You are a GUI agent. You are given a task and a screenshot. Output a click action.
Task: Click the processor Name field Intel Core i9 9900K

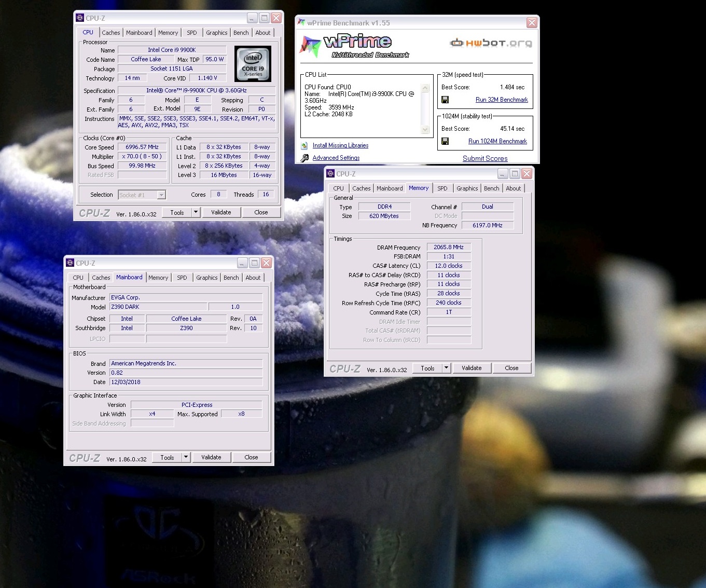point(172,50)
